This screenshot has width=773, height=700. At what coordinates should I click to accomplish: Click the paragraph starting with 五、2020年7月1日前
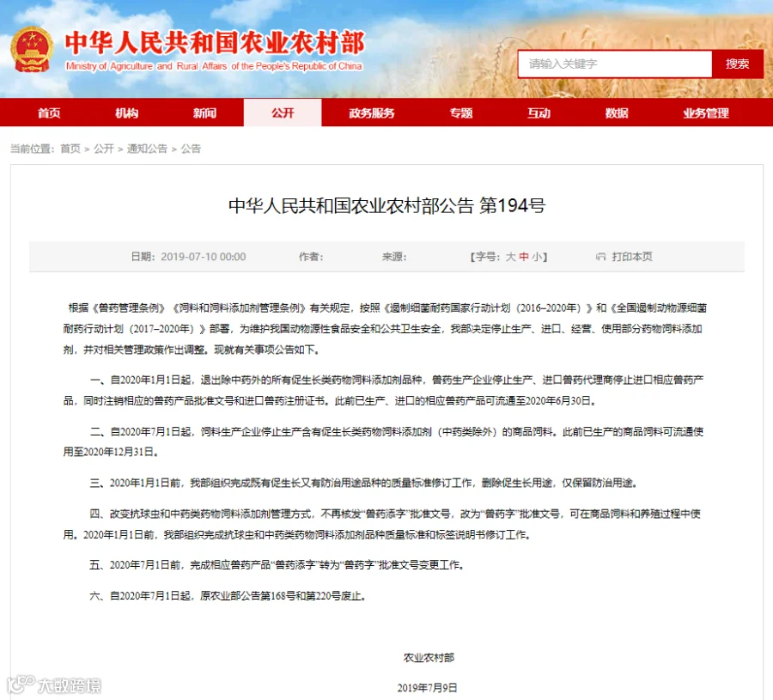[277, 564]
